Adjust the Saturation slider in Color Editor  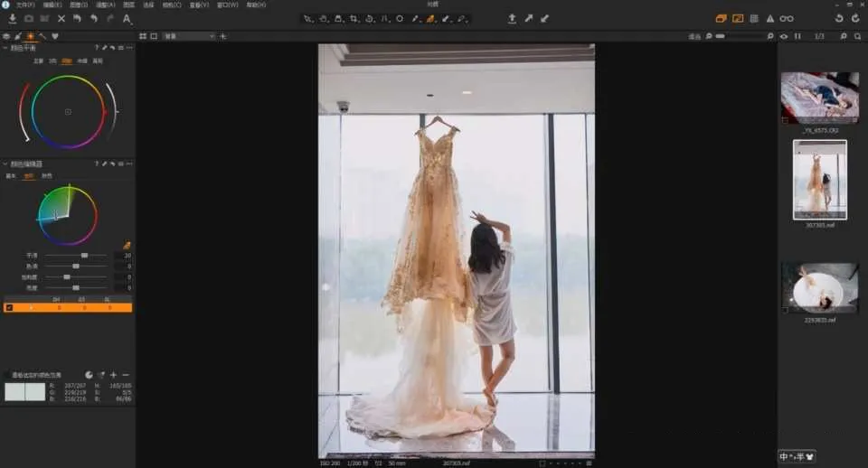point(76,277)
